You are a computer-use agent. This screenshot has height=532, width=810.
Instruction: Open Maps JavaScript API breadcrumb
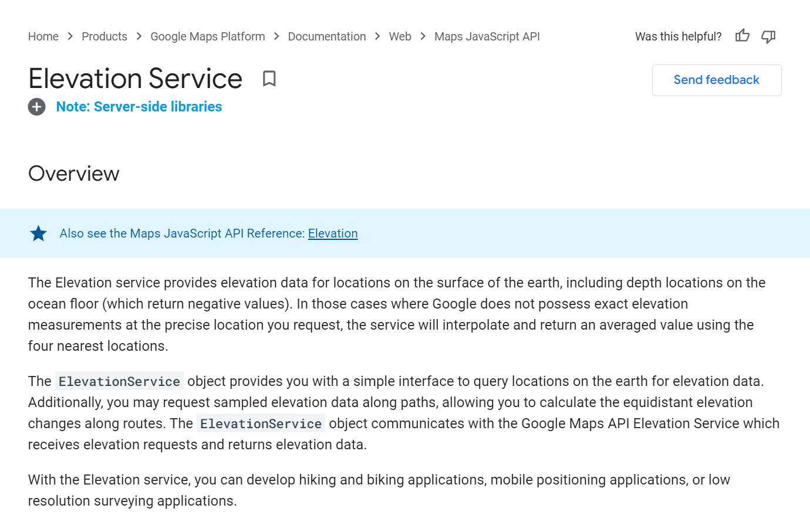(487, 36)
